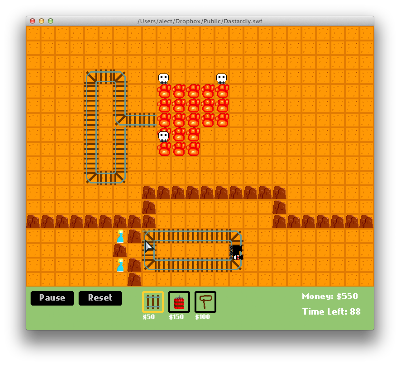Screen dimensions: 400x366
Task: Click the Pause button
Action: 52,298
